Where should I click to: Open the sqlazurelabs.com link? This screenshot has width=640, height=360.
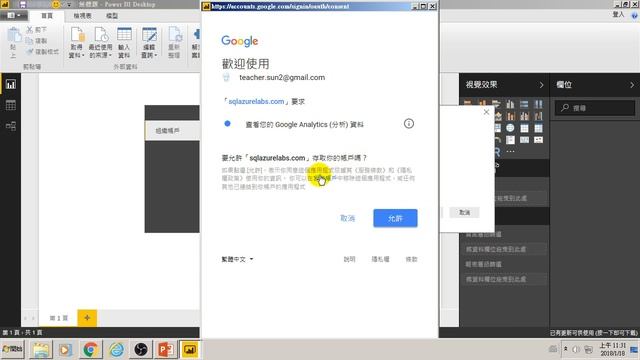click(x=256, y=101)
